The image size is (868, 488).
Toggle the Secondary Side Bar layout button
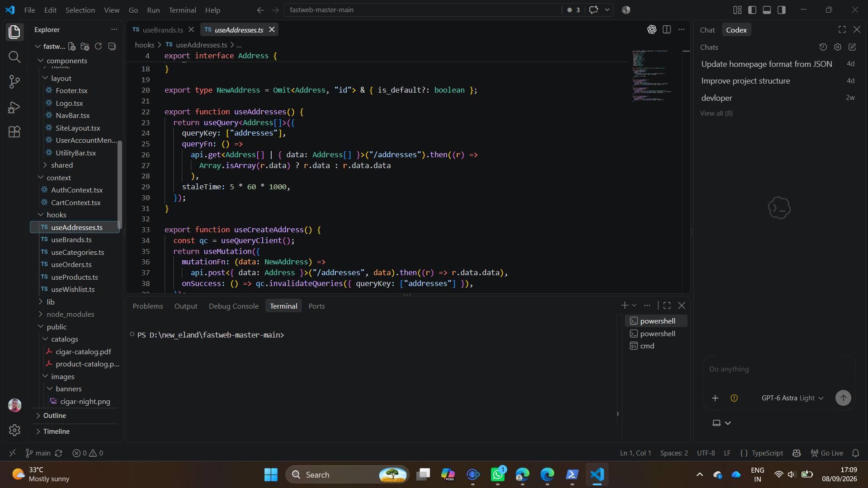[x=782, y=10]
